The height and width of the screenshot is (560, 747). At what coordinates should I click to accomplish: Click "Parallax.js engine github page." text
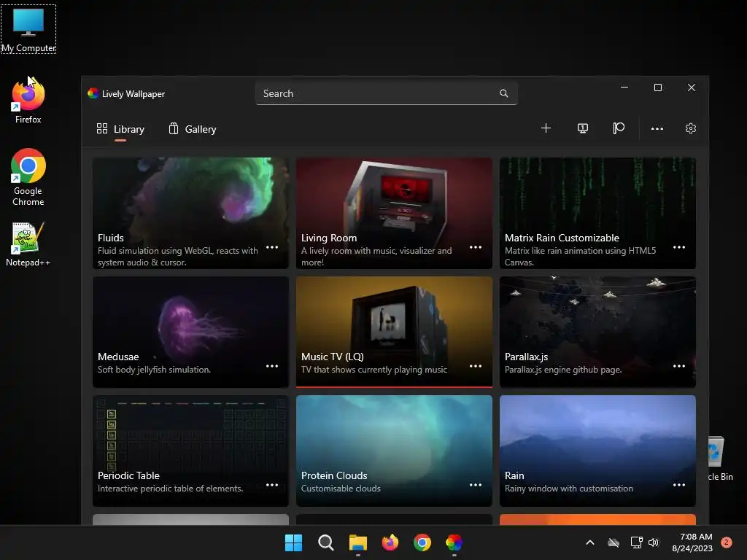tap(563, 370)
